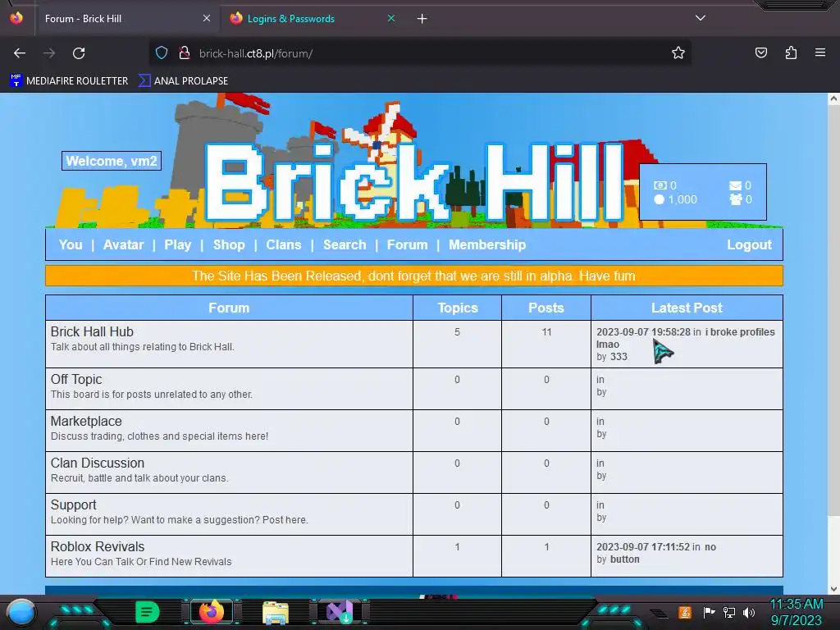Open the Off Topic board
The height and width of the screenshot is (630, 840).
[76, 379]
